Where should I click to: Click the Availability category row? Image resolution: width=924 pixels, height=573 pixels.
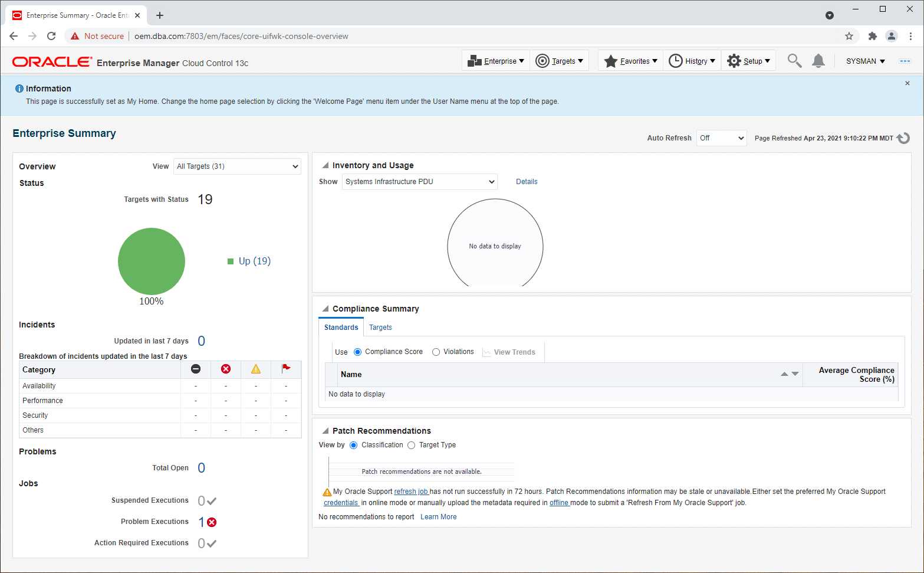(x=160, y=386)
